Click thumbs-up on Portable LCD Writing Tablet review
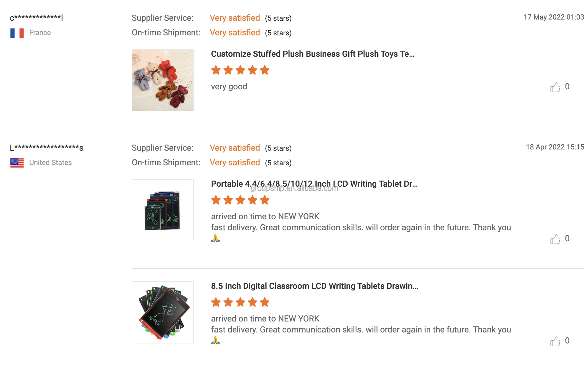 555,239
